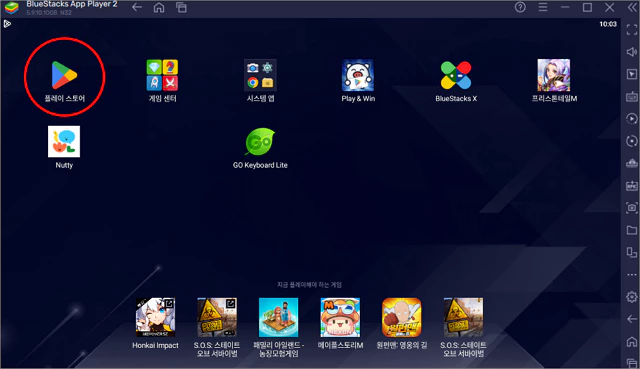Screen dimensions: 640x369
Task: Click the sidebar home icon
Action: click(x=631, y=341)
